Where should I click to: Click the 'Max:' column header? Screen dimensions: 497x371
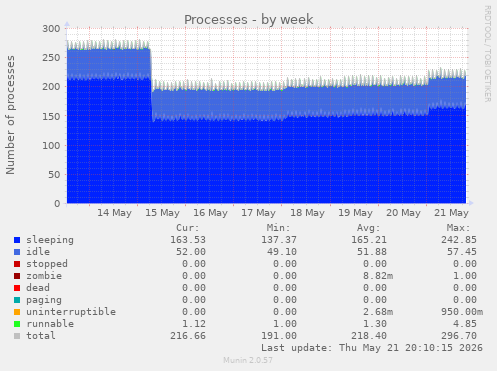[458, 228]
